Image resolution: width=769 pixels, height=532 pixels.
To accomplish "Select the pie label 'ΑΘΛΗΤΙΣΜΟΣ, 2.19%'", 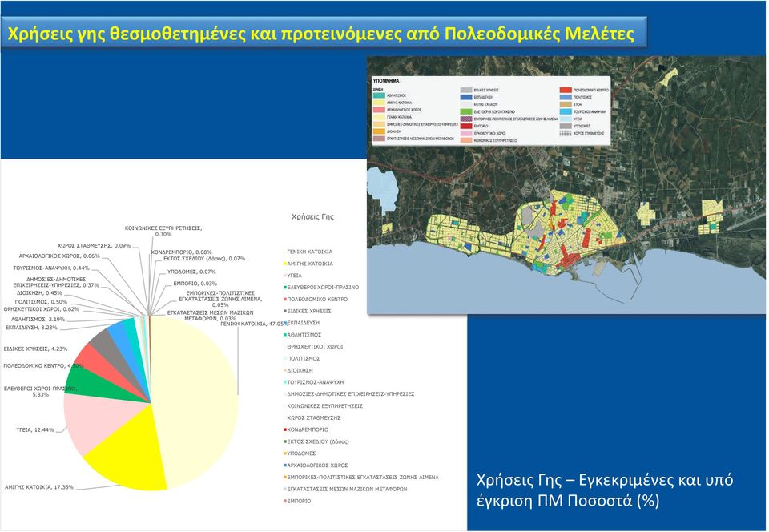I will (x=38, y=319).
